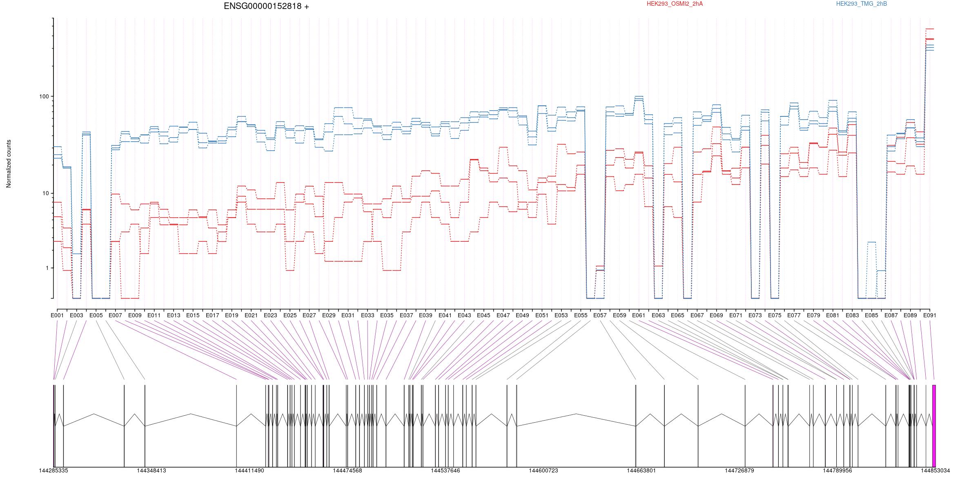Click exon label E043
Screen dimensions: 980x490
coord(464,315)
